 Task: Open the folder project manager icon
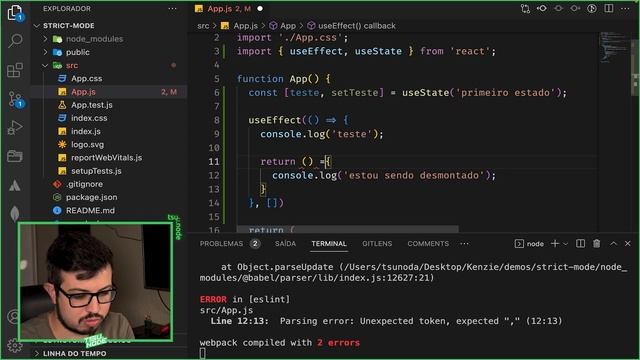pos(15,156)
